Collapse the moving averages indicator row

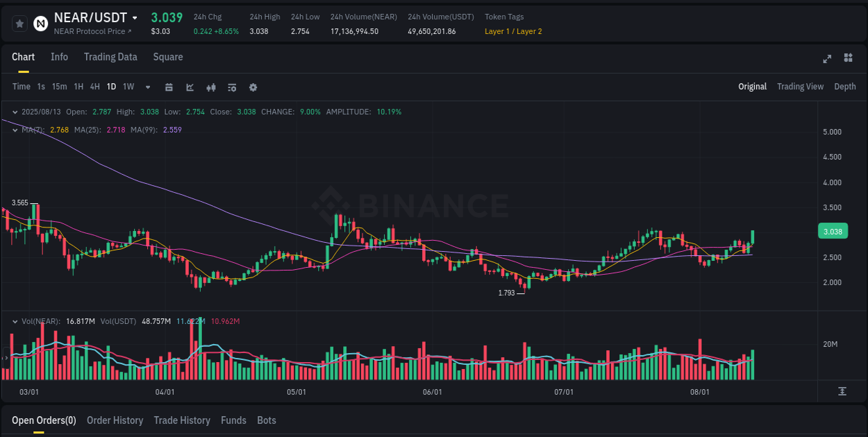click(15, 130)
